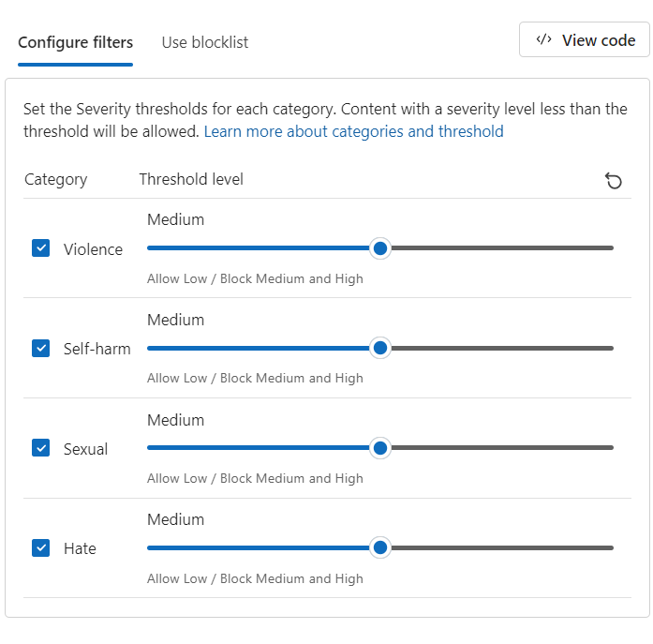
Task: Reset thresholds with the undo arrow icon
Action: 614,181
